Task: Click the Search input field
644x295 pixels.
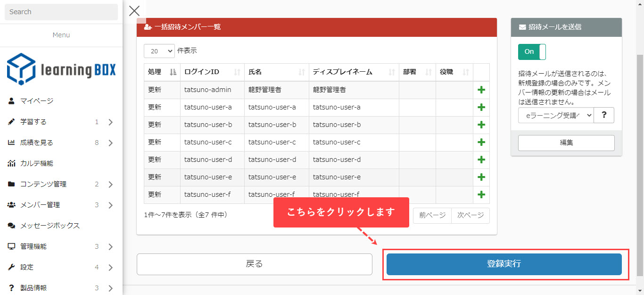Action: 61,12
